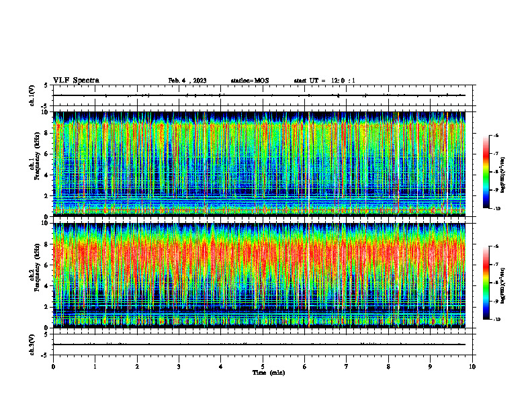532x411 pixels.
Task: Click the ch.2 spectrogram color scale bar
Action: click(x=486, y=283)
